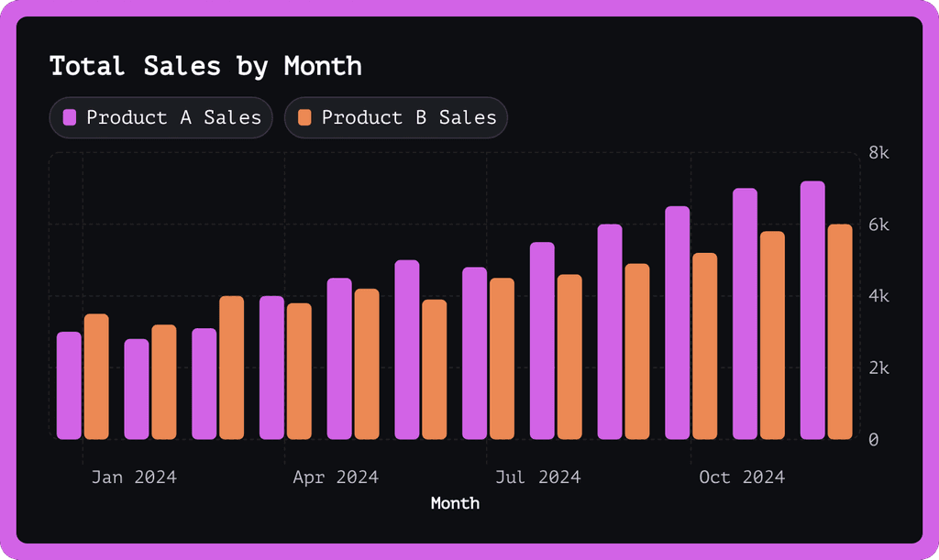Screen dimensions: 939x560
Task: Click the 8k label on the y-axis
Action: point(878,152)
